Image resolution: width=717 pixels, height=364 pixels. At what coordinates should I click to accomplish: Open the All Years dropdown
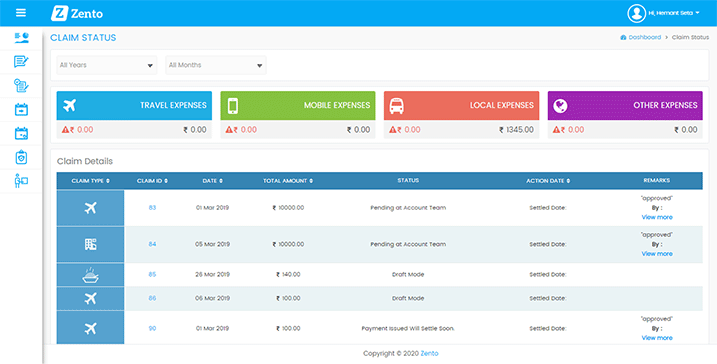tap(107, 65)
